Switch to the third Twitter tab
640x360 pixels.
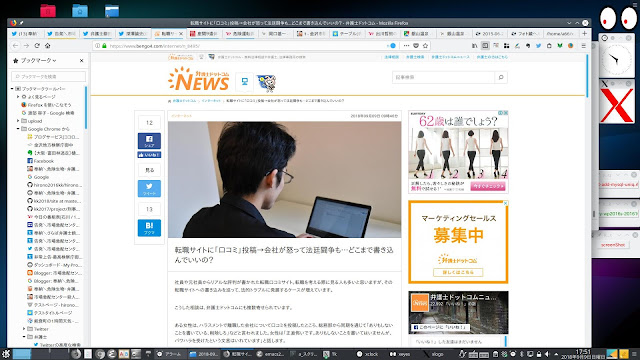[97, 33]
